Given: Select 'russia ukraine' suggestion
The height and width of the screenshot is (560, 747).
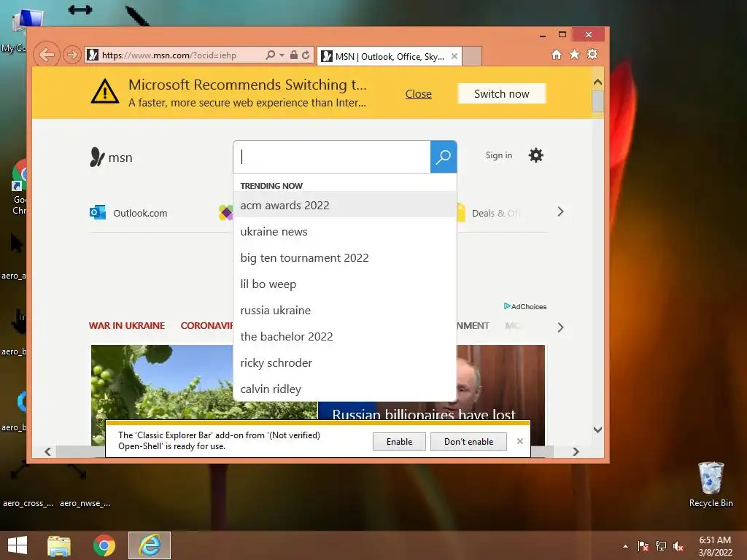Looking at the screenshot, I should [345, 310].
